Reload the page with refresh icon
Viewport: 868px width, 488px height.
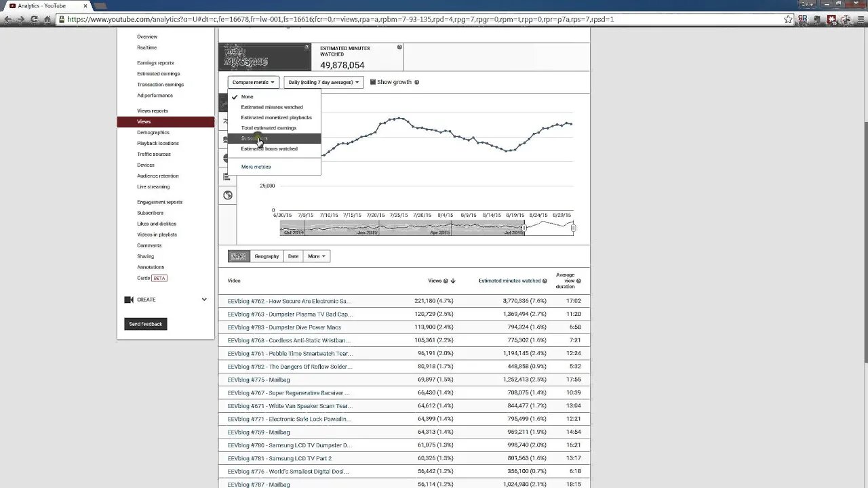tap(35, 19)
